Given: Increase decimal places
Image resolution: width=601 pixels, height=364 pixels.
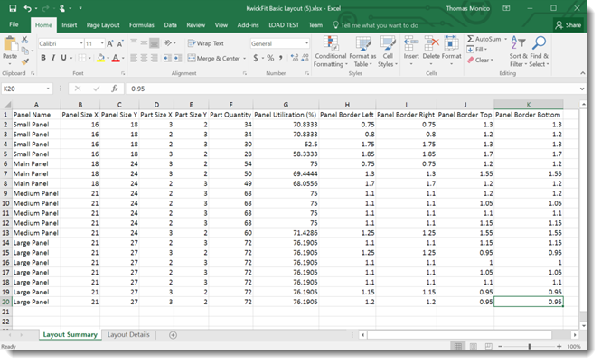Looking at the screenshot, I should point(295,58).
